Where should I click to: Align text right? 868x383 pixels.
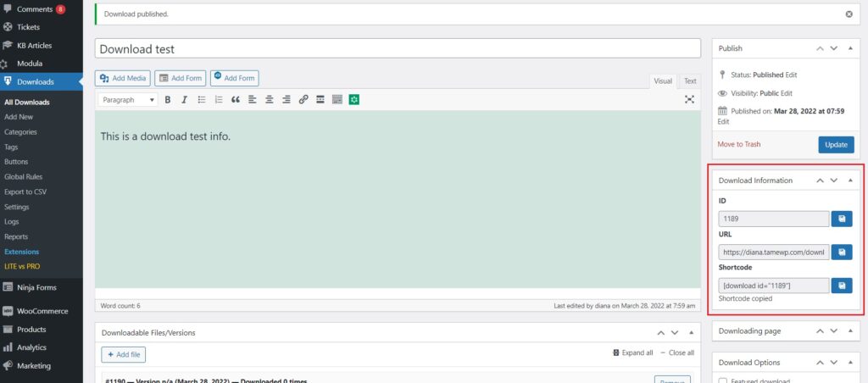click(x=287, y=100)
